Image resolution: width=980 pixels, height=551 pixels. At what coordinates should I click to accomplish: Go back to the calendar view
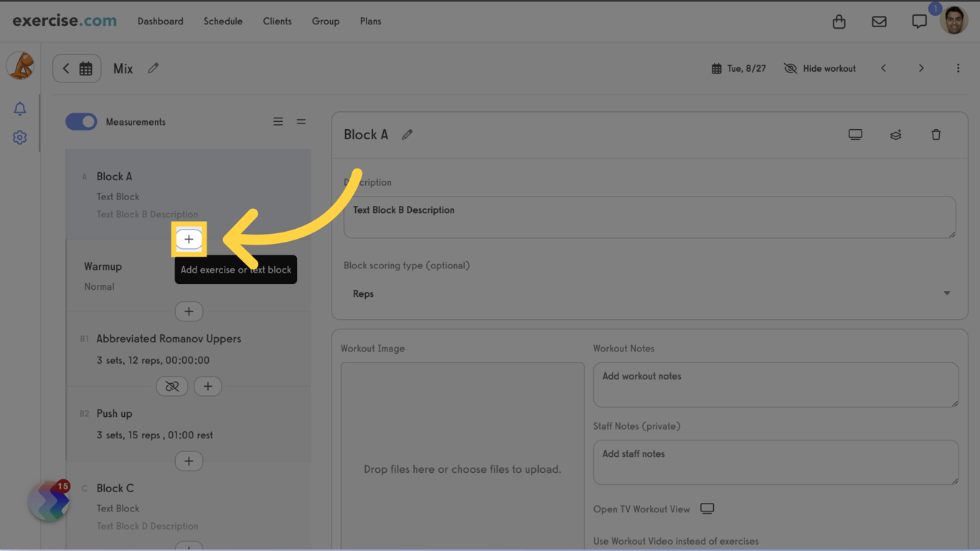click(x=77, y=69)
